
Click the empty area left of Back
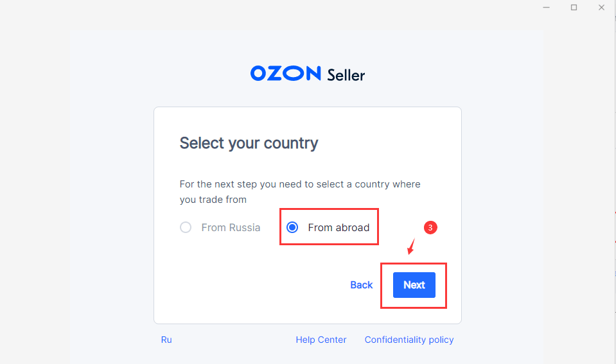pyautogui.click(x=257, y=285)
